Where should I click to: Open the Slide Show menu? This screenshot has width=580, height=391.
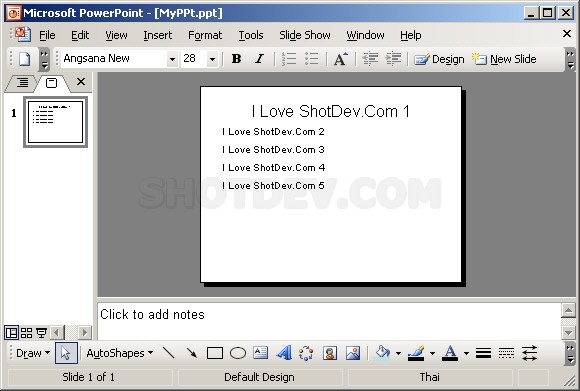(x=305, y=35)
